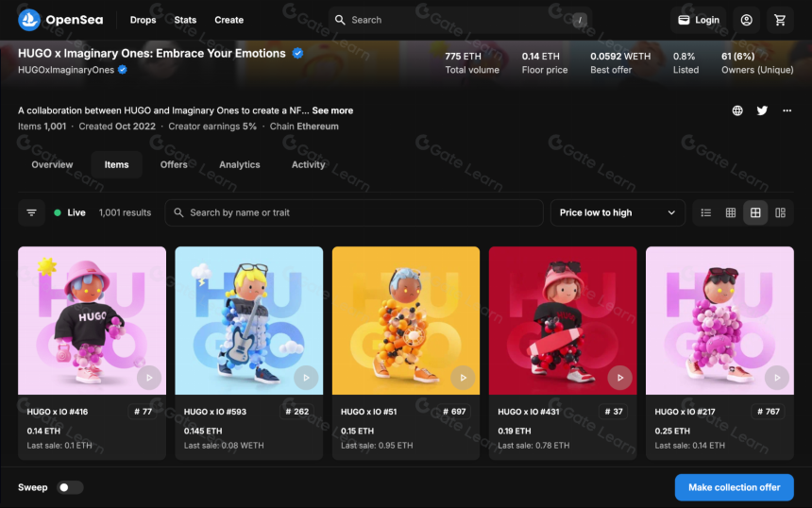812x508 pixels.
Task: Switch to the Offers tab
Action: (x=174, y=164)
